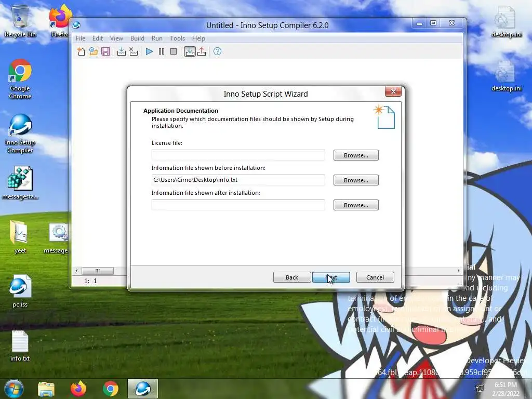Viewport: 532px width, 399px height.
Task: Select the Inno Setup Compiler desktop shortcut
Action: tap(20, 134)
